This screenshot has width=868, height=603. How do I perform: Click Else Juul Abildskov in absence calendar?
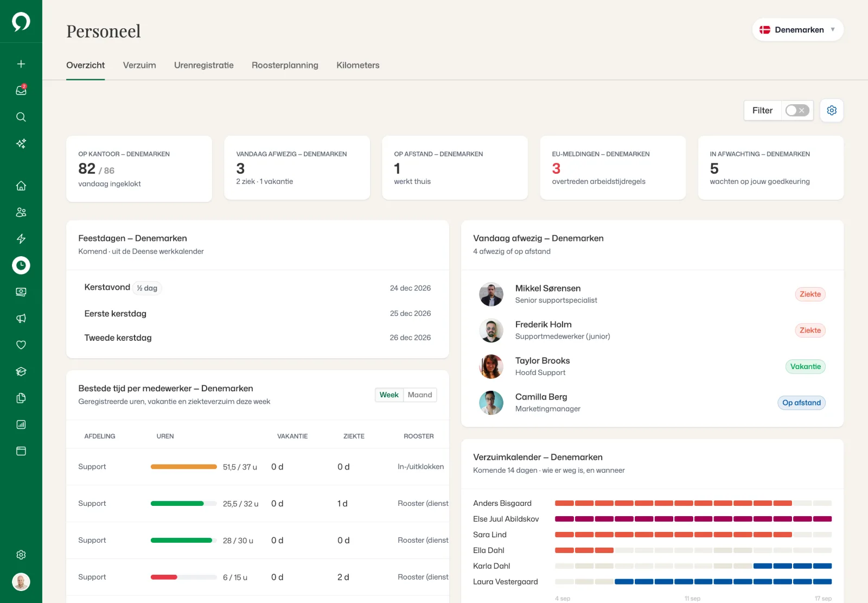click(506, 519)
